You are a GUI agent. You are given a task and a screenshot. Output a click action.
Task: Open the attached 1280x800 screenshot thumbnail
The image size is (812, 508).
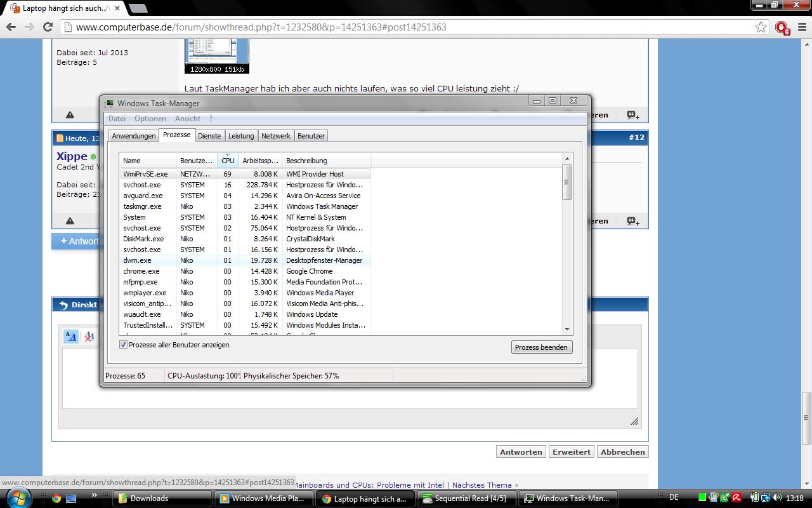[216, 56]
